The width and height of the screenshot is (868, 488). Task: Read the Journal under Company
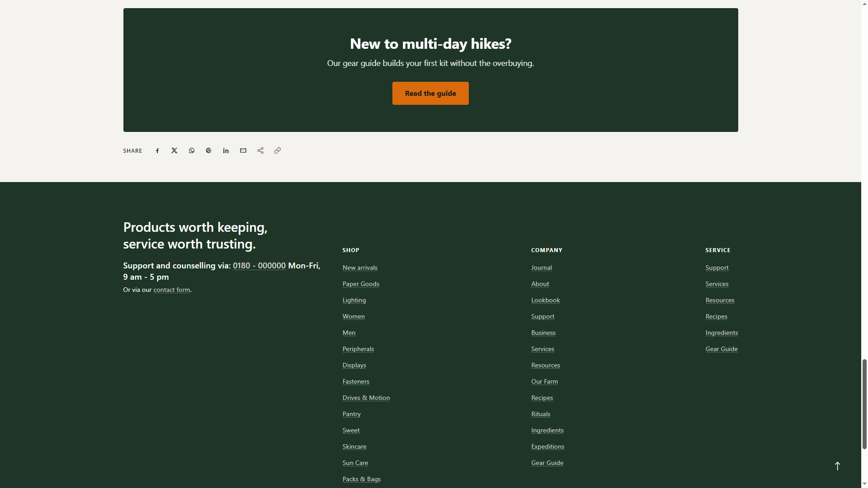[542, 268]
